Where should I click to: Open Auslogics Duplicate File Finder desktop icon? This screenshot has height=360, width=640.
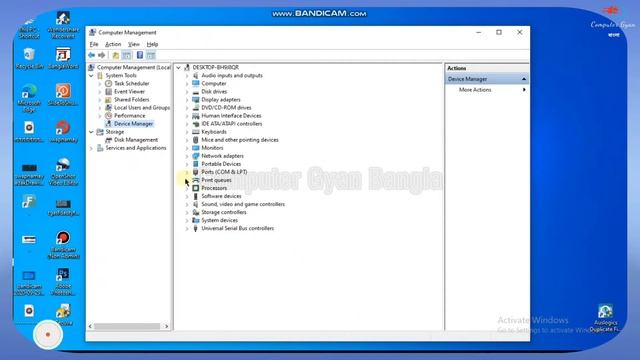tap(605, 318)
